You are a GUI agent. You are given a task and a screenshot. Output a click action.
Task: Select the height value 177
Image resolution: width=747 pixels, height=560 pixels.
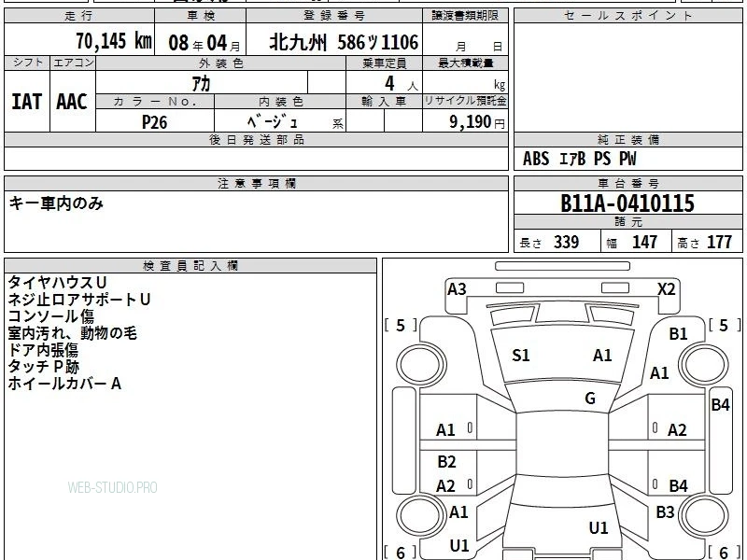click(x=719, y=243)
